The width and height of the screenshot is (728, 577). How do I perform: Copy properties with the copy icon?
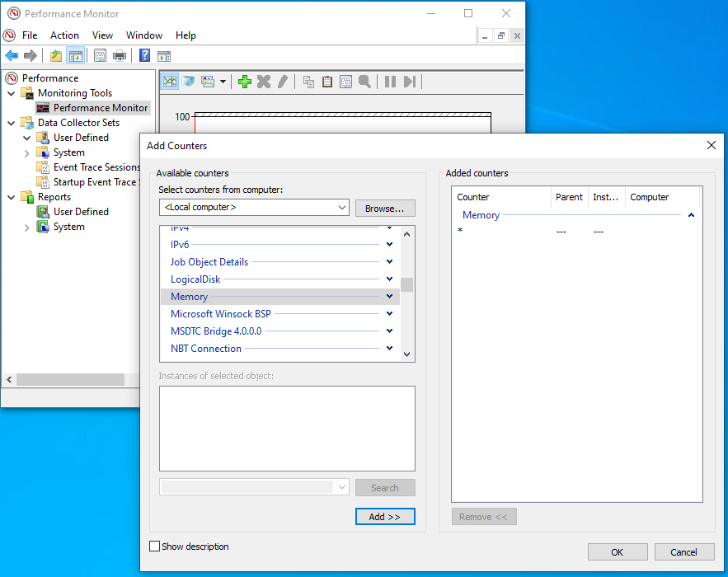308,82
